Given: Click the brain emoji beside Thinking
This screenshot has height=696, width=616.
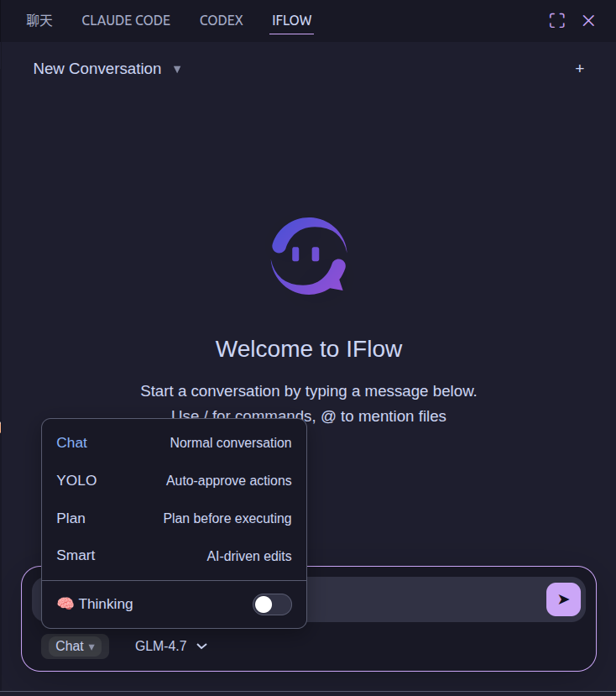Looking at the screenshot, I should point(67,604).
